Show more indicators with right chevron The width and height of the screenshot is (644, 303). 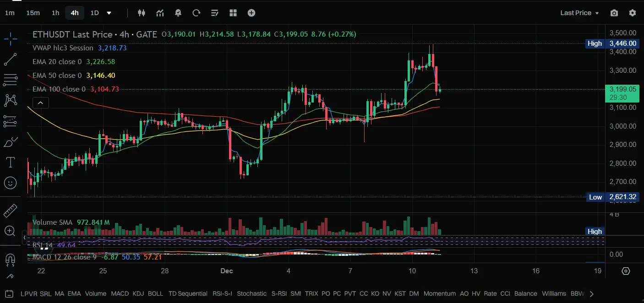click(x=592, y=293)
